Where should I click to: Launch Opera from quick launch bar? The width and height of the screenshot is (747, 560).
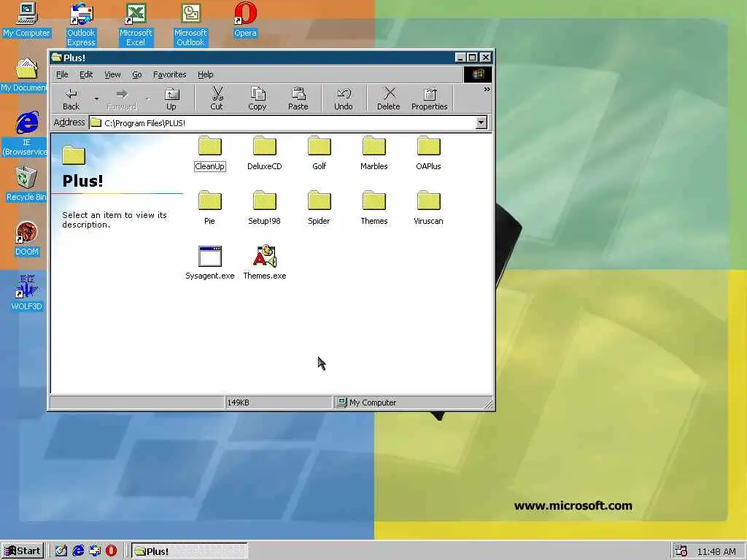111,551
